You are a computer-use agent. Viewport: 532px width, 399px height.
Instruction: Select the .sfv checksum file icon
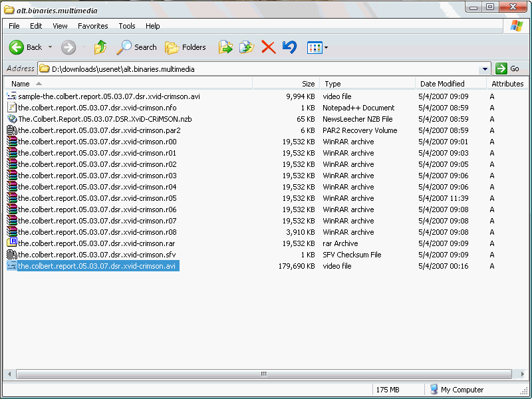pyautogui.click(x=12, y=255)
